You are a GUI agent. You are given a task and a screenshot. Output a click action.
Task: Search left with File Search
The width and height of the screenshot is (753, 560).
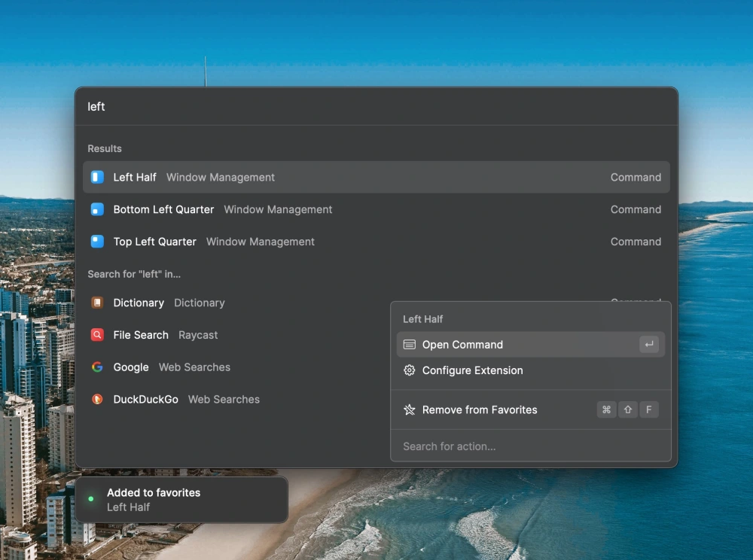point(235,334)
